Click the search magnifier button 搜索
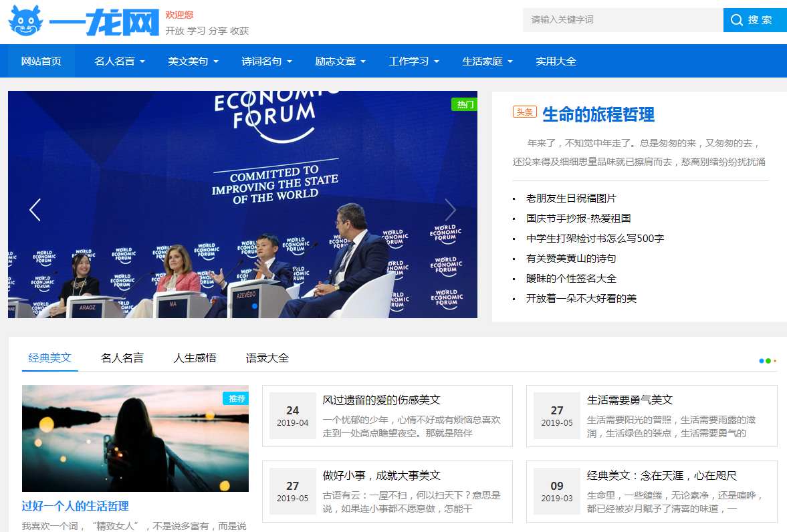787x532 pixels. tap(754, 20)
